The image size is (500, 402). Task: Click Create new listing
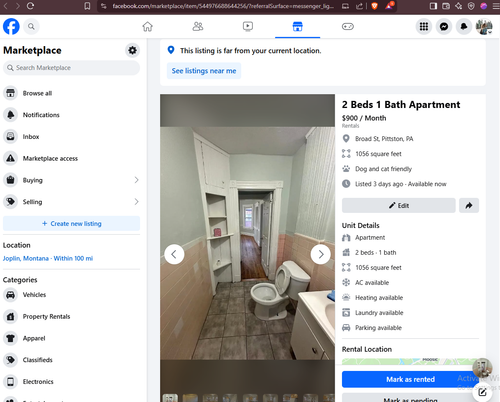(71, 224)
